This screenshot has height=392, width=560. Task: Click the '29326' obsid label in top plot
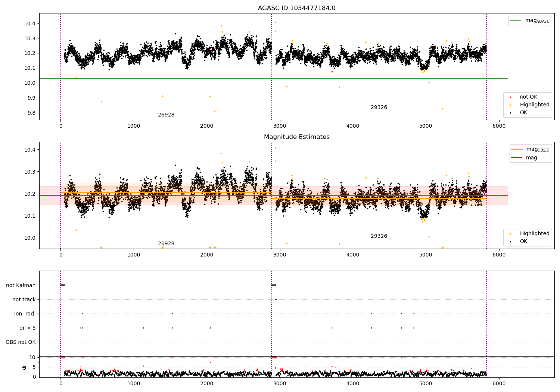coord(379,108)
